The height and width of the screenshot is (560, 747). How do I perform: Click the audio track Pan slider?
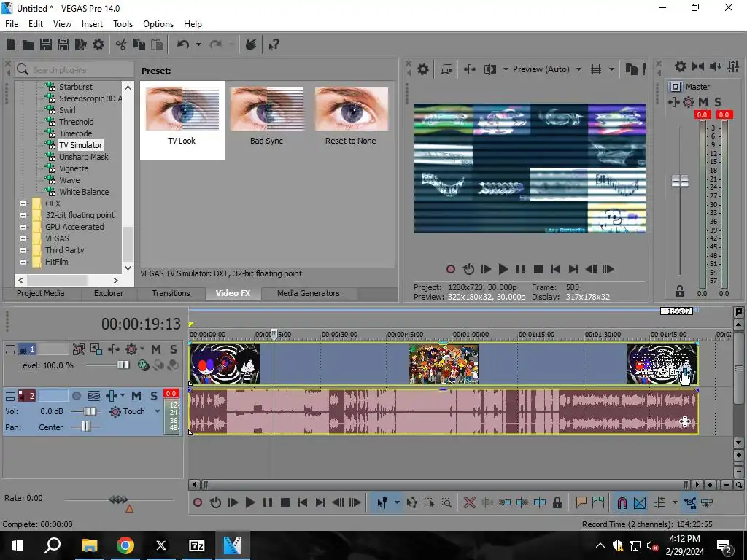(x=85, y=427)
